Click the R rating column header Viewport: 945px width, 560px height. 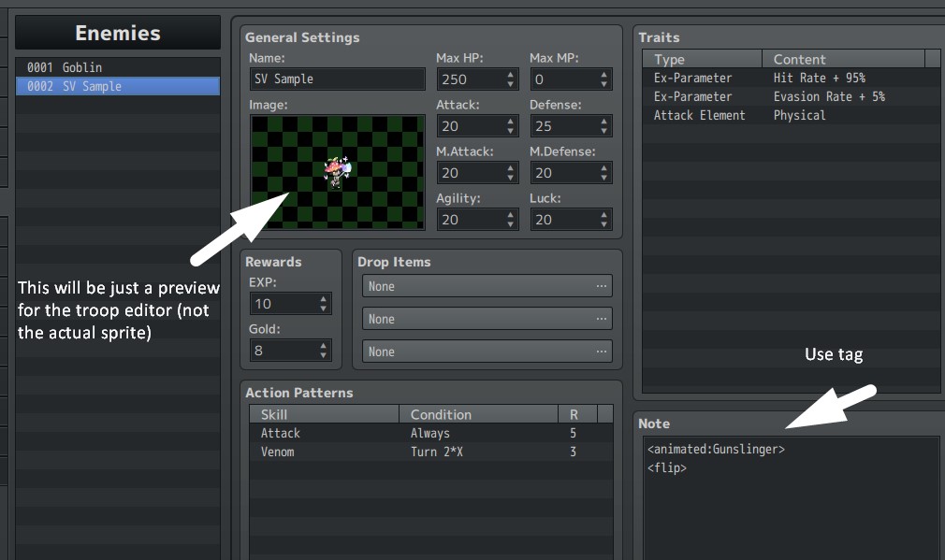tap(577, 414)
